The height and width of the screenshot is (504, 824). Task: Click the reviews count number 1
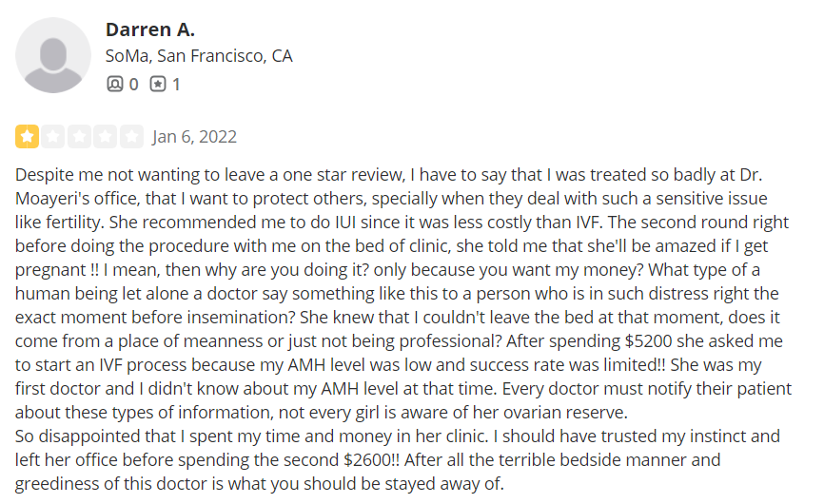[x=176, y=85]
